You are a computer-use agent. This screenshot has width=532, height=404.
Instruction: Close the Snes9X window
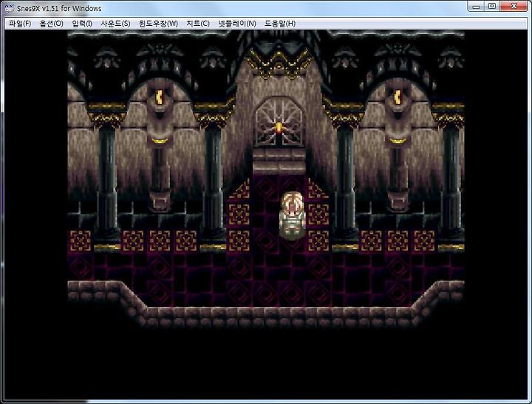click(514, 7)
